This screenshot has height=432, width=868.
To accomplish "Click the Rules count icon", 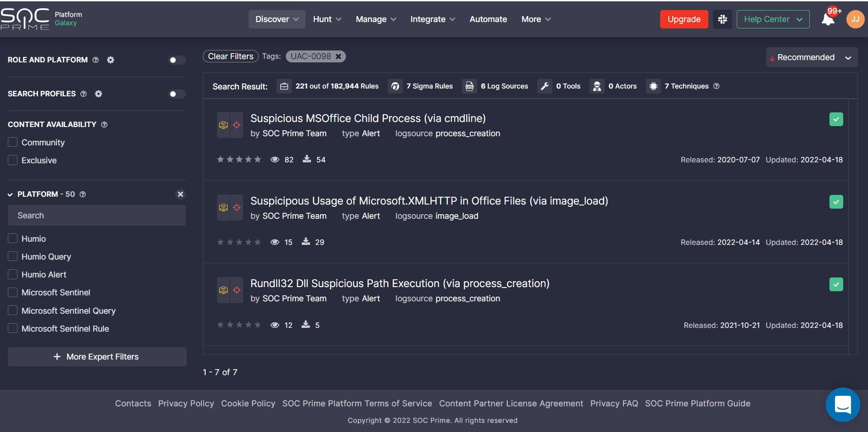I will click(284, 86).
